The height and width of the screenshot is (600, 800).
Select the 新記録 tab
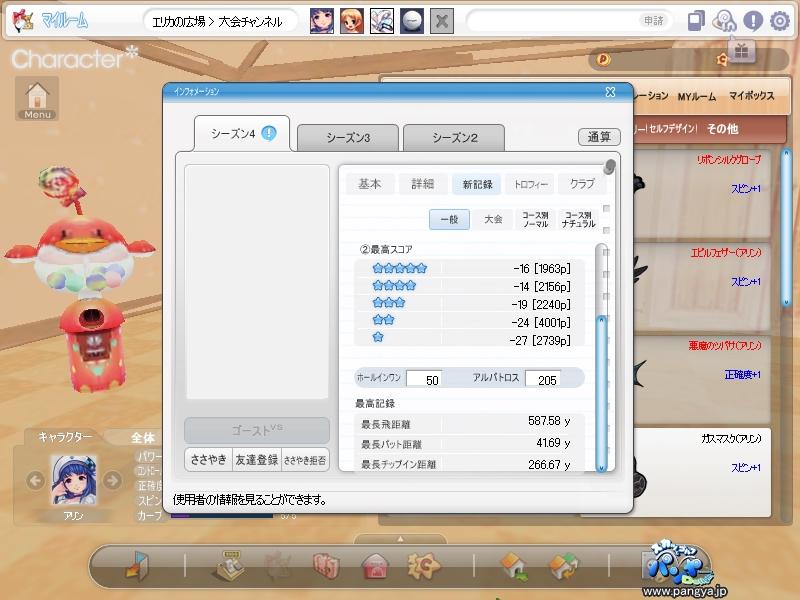477,184
